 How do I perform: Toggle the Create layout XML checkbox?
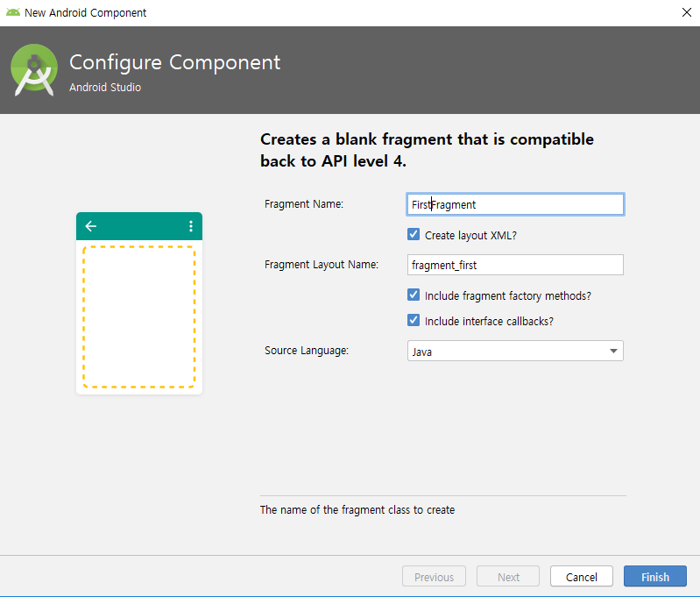pos(414,235)
